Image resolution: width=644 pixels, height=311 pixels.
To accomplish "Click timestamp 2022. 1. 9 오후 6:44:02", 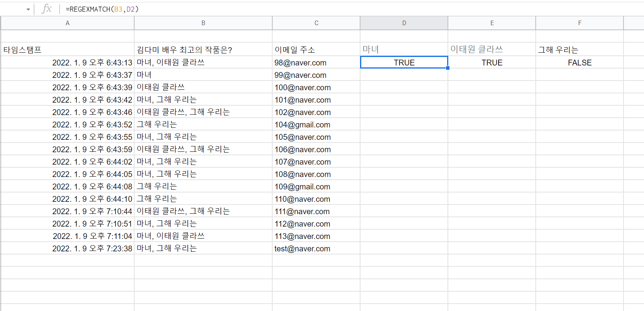I will pyautogui.click(x=67, y=162).
